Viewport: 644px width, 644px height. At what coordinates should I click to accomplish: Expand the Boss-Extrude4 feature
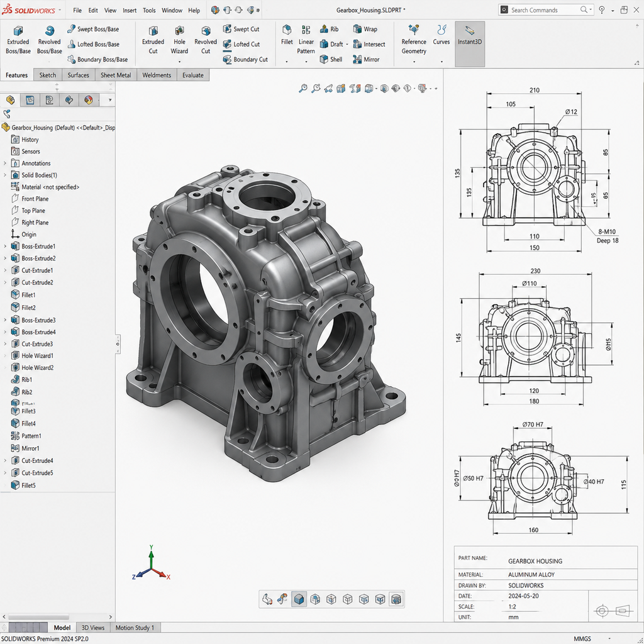4,332
